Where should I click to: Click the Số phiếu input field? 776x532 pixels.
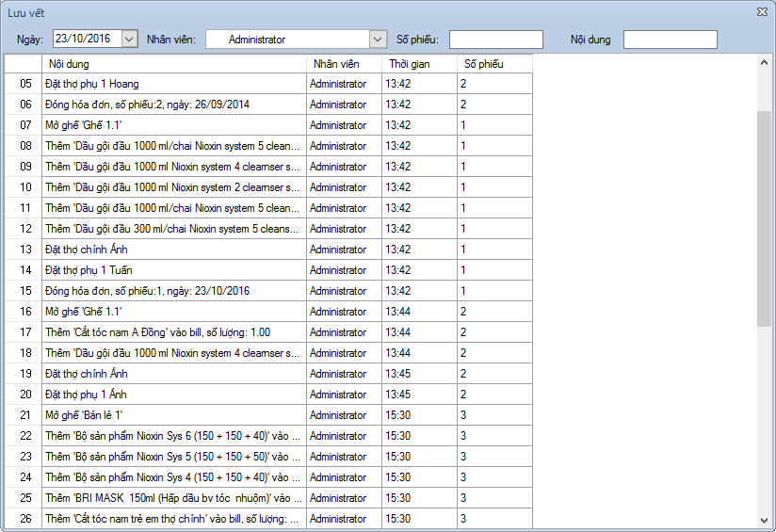496,40
